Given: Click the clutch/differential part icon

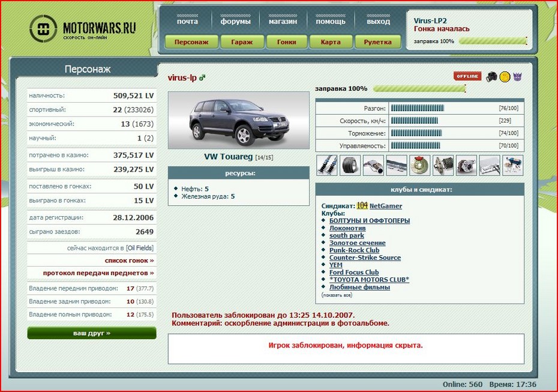Looking at the screenshot, I should pyautogui.click(x=443, y=165).
